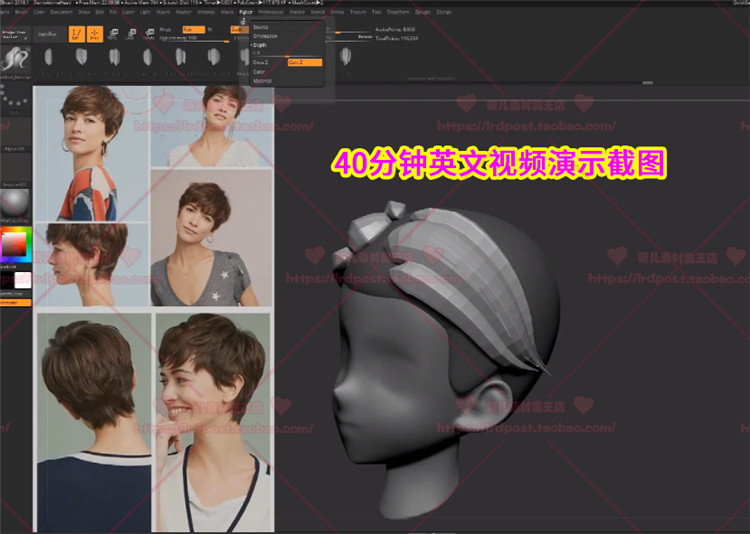Pick the first hair brush preset
This screenshot has width=750, height=534.
pos(47,58)
